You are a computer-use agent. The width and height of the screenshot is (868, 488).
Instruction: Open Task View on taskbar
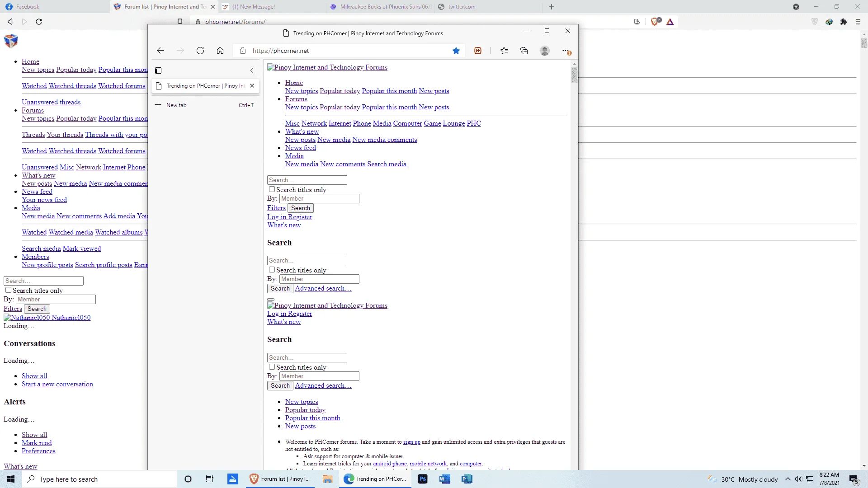[210, 479]
